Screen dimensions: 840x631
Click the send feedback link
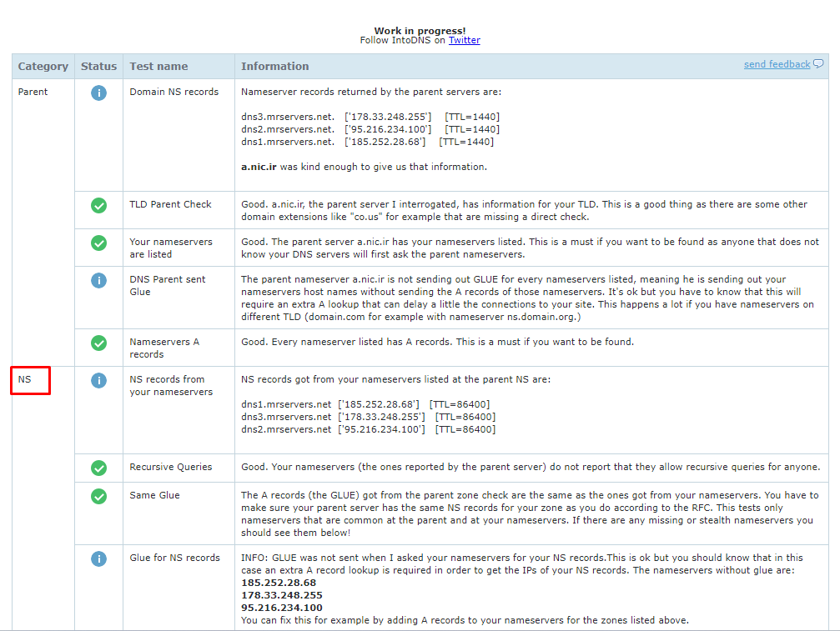click(x=777, y=64)
